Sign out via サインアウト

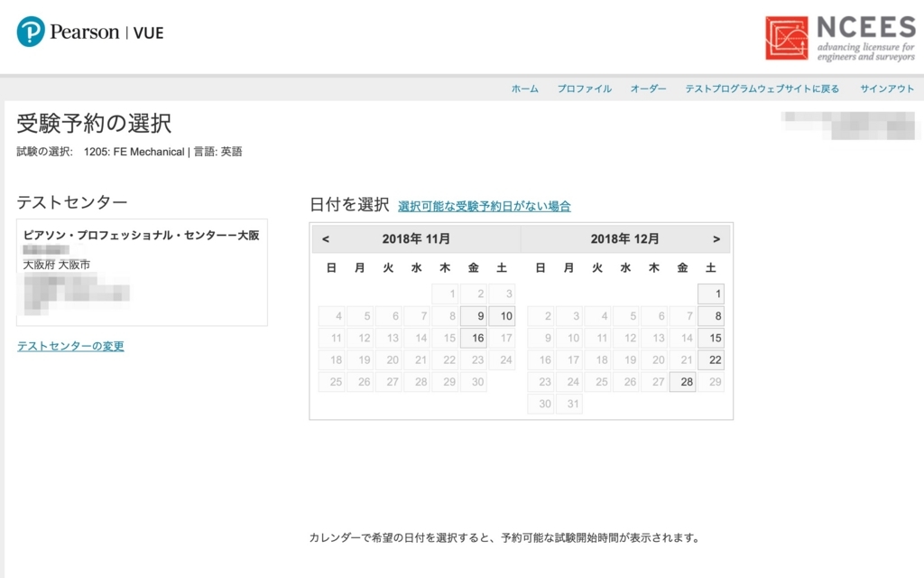coord(887,89)
